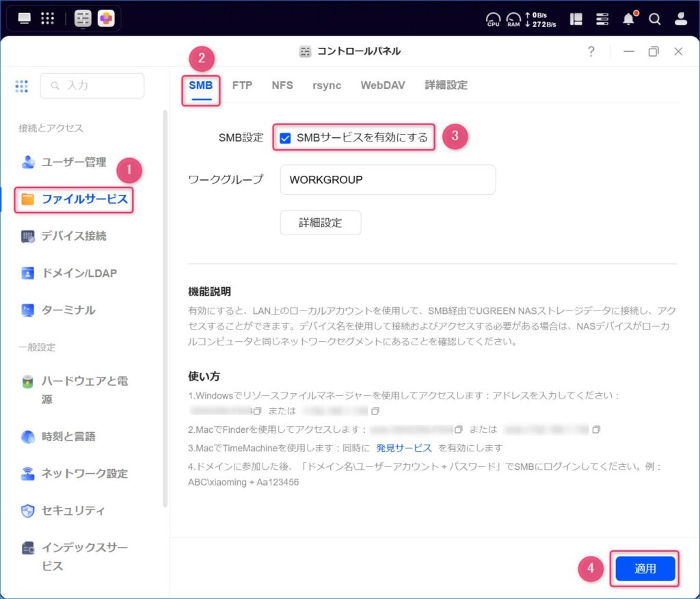Click the CPU usage gauge icon
The image size is (700, 599).
(x=493, y=19)
